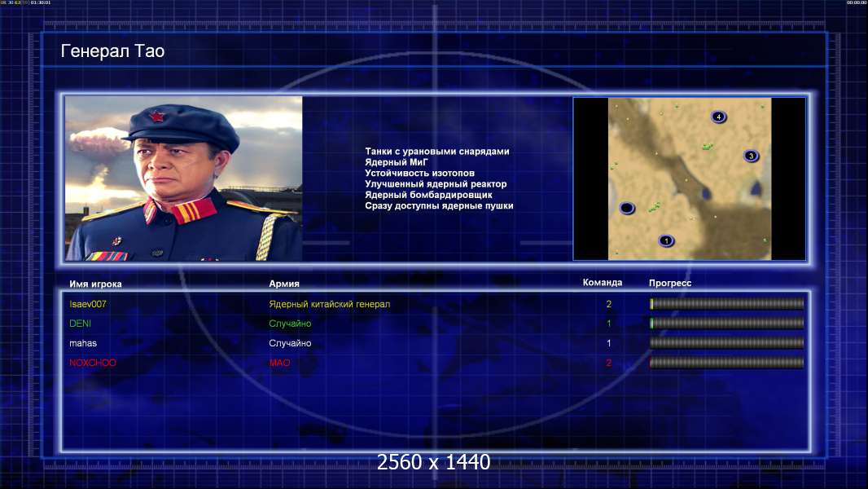868x489 pixels.
Task: Select player name mahas
Action: click(83, 343)
